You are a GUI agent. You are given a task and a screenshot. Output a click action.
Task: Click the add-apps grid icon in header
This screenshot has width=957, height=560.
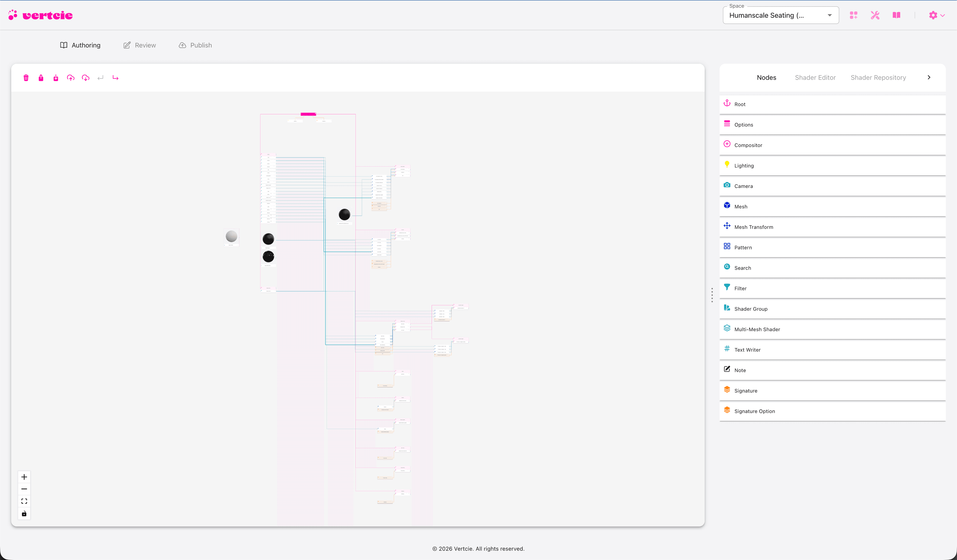point(854,15)
